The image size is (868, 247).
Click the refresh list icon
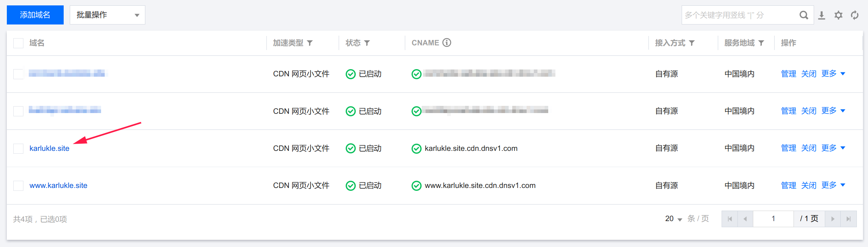[x=855, y=15]
